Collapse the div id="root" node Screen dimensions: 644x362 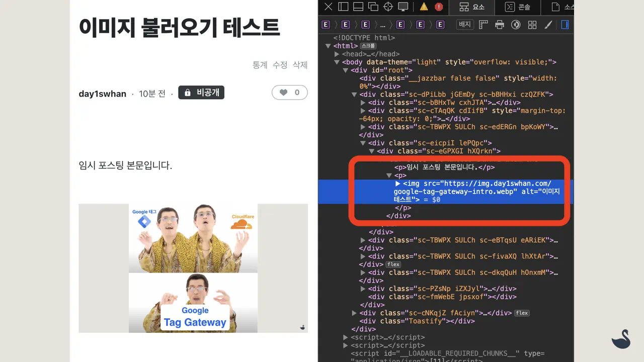tap(345, 70)
